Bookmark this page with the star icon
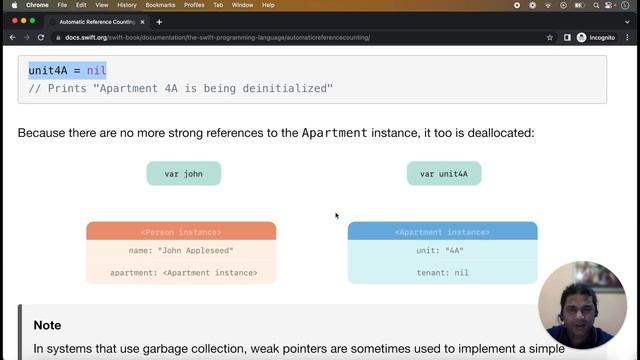The height and width of the screenshot is (360, 640). 550,38
